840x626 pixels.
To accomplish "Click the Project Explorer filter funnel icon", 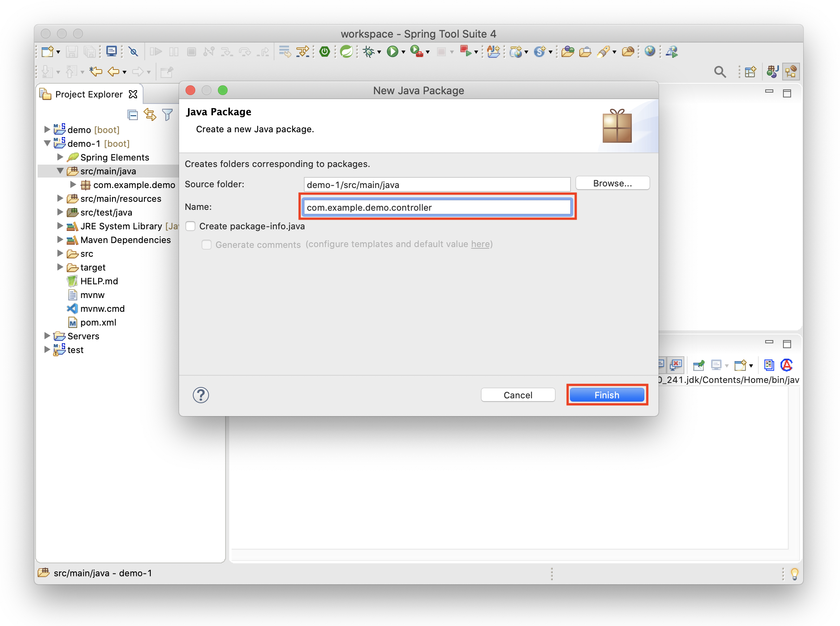I will click(167, 115).
